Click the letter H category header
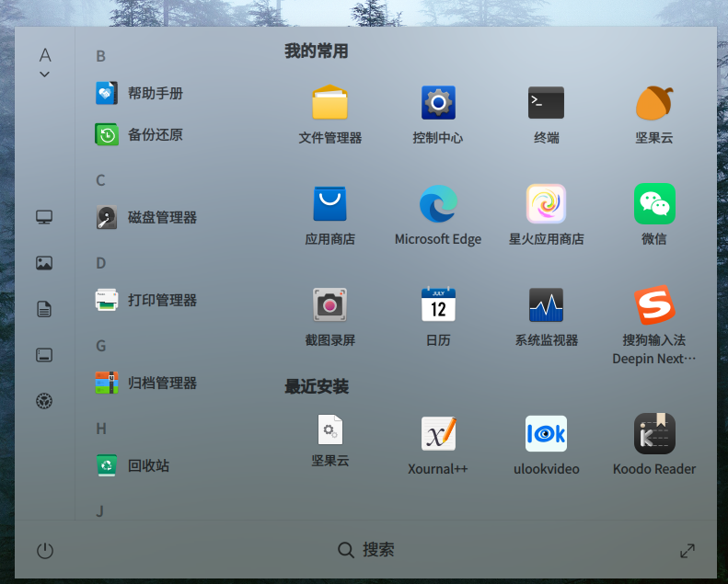The height and width of the screenshot is (584, 728). [x=100, y=429]
